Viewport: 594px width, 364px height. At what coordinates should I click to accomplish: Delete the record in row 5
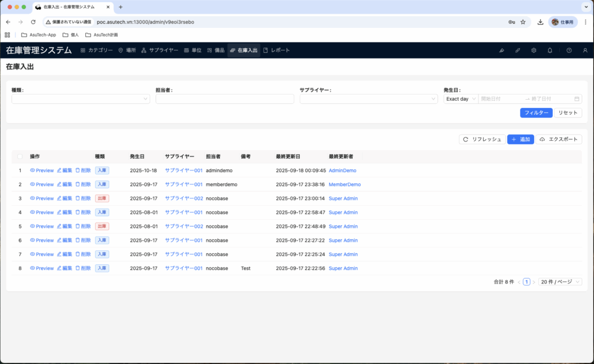coord(83,227)
